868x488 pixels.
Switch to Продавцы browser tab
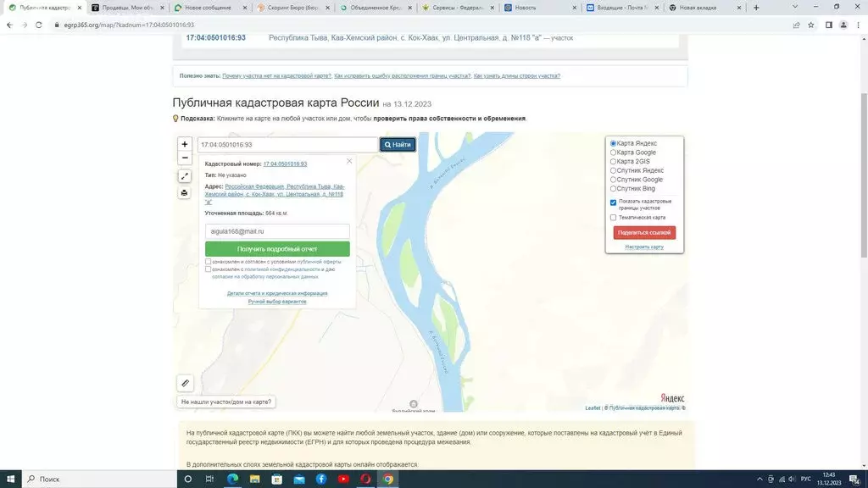[128, 8]
